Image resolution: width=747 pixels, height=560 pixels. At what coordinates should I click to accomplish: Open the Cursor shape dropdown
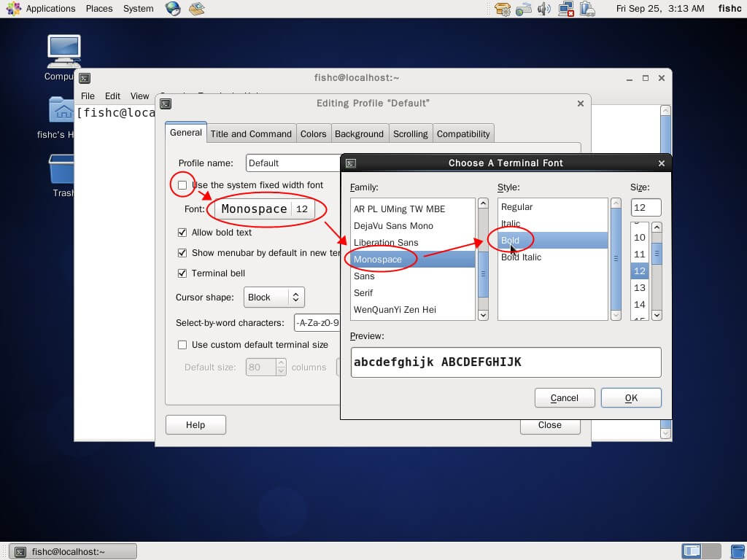[274, 297]
